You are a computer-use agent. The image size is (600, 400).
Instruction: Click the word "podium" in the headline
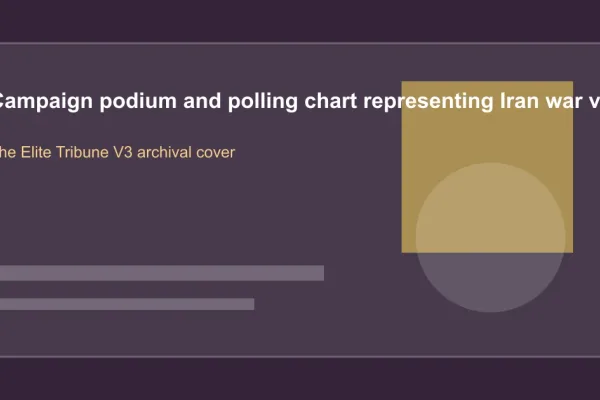point(138,101)
